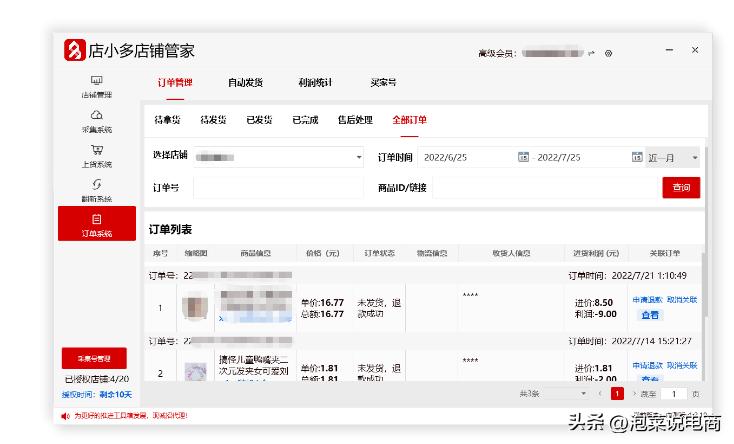Click the 商品ID/链接 input field

point(545,187)
